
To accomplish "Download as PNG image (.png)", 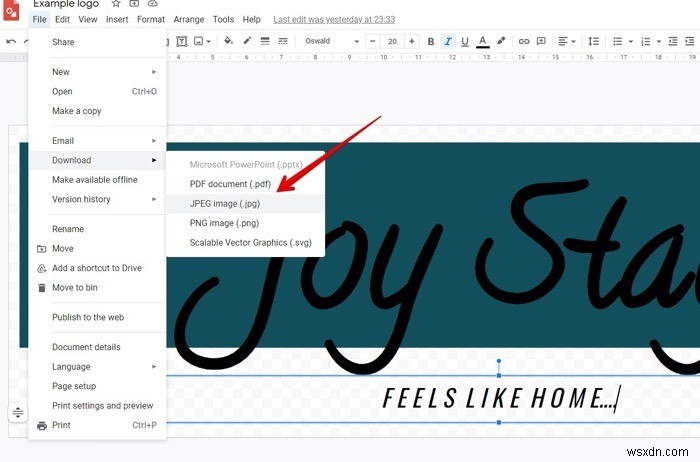I will (246, 223).
